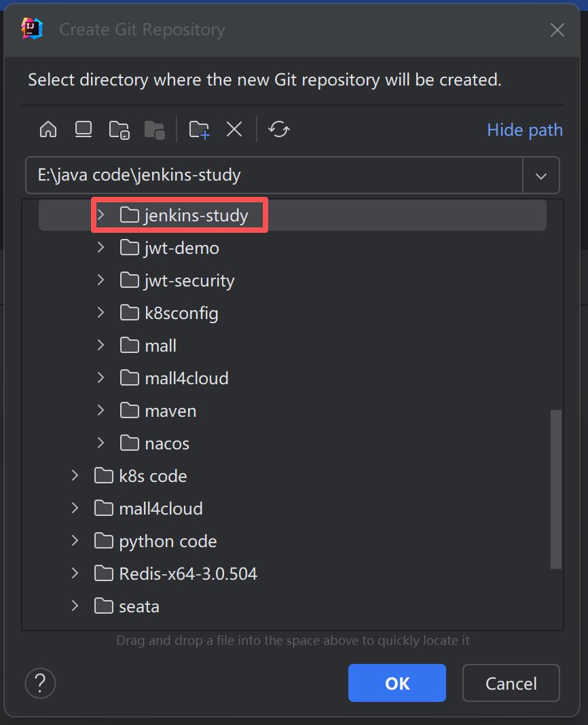This screenshot has width=588, height=725.
Task: Expand the jenkins-study folder
Action: 100,214
